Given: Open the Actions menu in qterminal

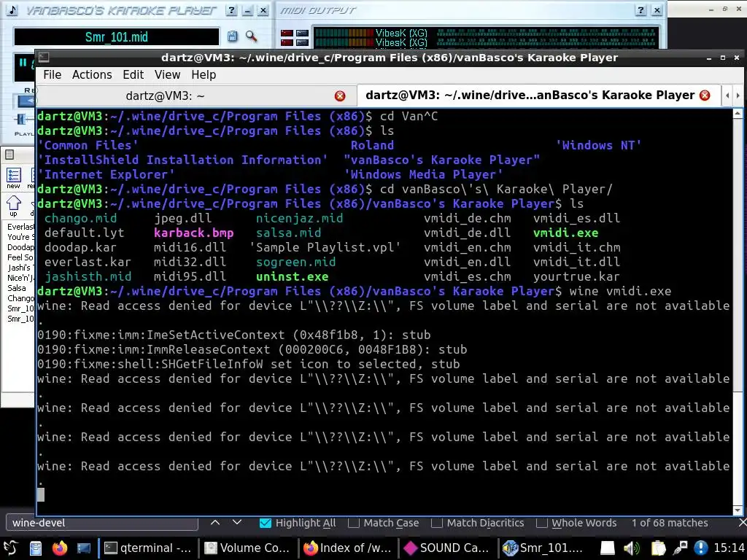Looking at the screenshot, I should pyautogui.click(x=92, y=75).
